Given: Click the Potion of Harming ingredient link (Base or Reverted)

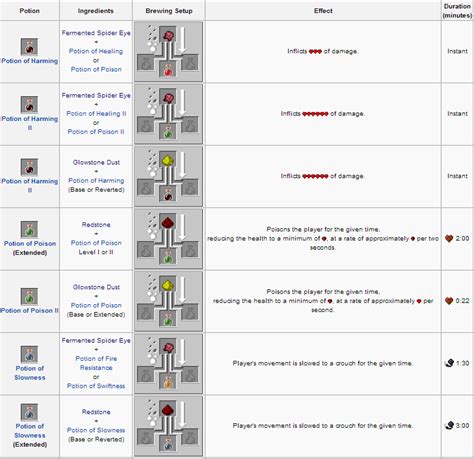Looking at the screenshot, I should 96,181.
